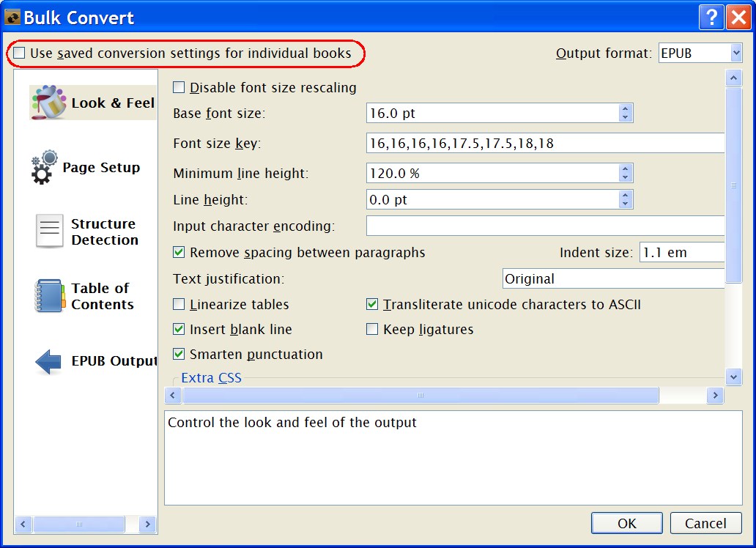Screen dimensions: 756x548
Task: Click the Page Setup gears icon
Action: [45, 167]
